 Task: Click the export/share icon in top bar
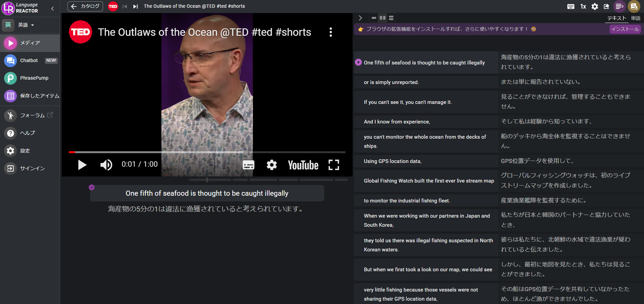click(x=607, y=6)
